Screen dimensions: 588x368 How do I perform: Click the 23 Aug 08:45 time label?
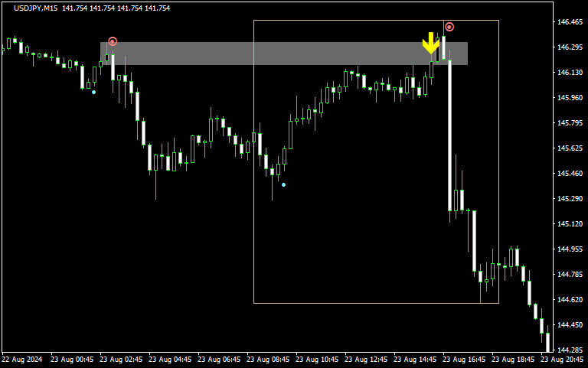(269, 359)
